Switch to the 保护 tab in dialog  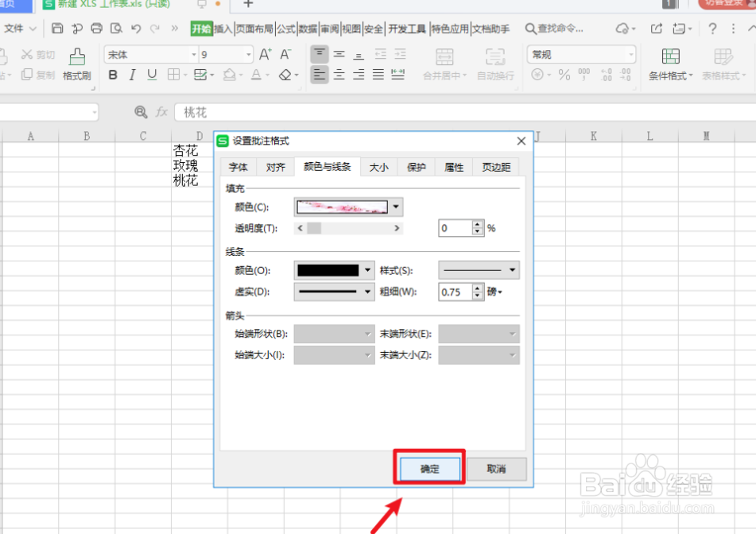[417, 167]
